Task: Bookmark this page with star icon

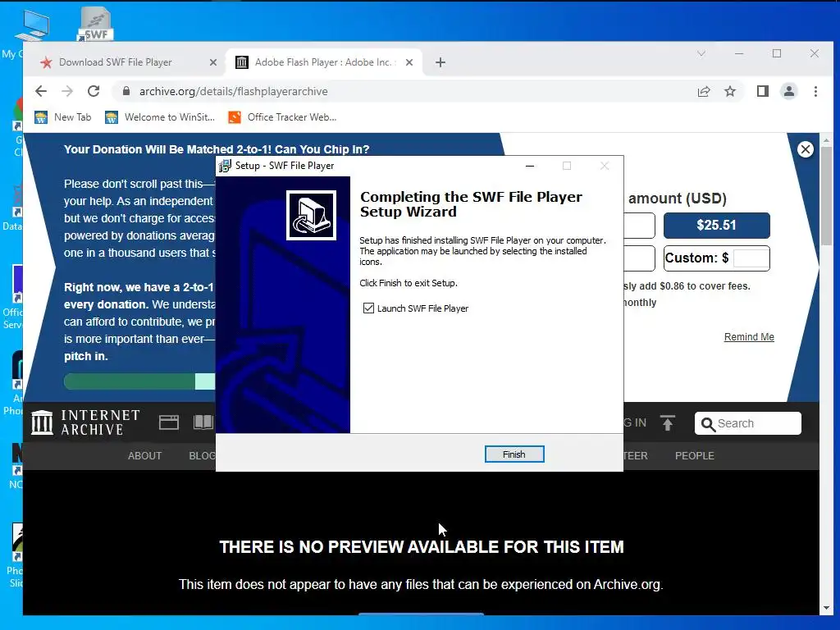Action: (x=730, y=92)
